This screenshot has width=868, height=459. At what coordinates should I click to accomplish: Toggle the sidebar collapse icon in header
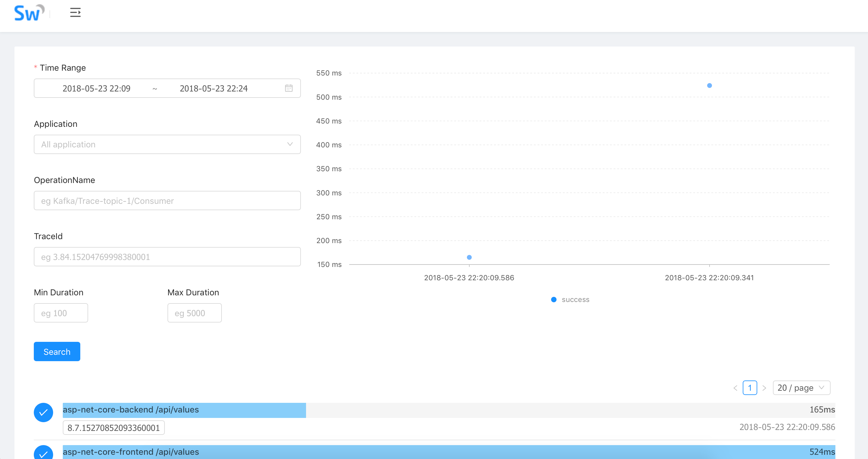point(75,12)
